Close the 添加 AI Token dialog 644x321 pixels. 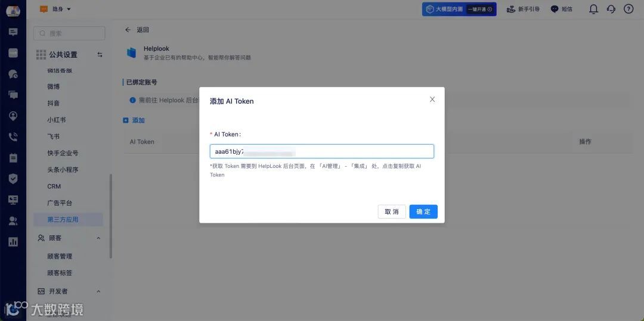tap(432, 99)
